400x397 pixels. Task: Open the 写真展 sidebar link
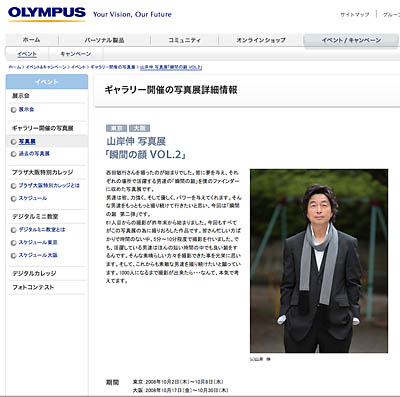(x=27, y=141)
